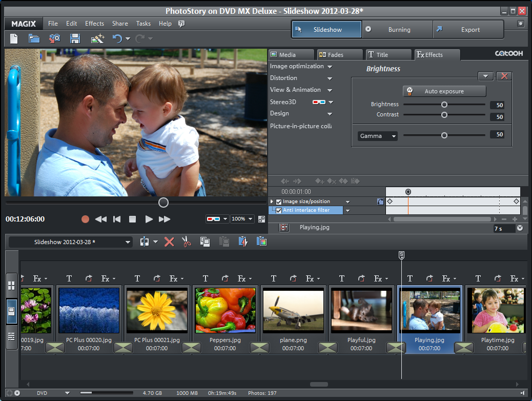The width and height of the screenshot is (532, 401).
Task: Copy the selected object in the timeline toolbar
Action: 205,242
